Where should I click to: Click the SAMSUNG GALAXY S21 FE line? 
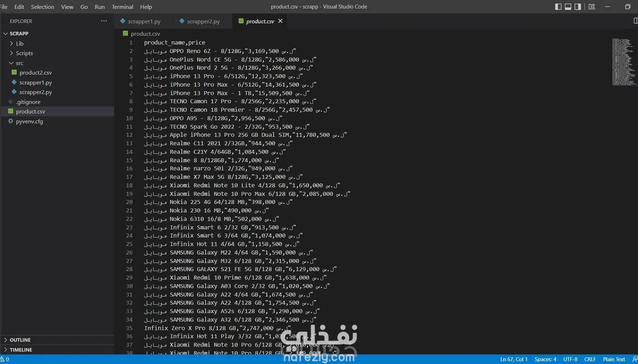point(240,269)
